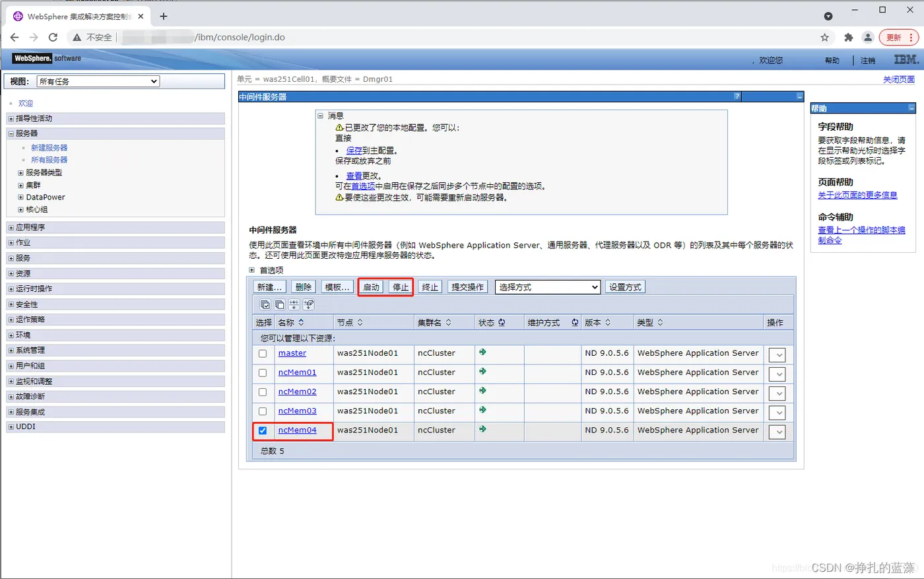Viewport: 924px width, 579px height.
Task: Show the table filter view icon
Action: click(294, 304)
